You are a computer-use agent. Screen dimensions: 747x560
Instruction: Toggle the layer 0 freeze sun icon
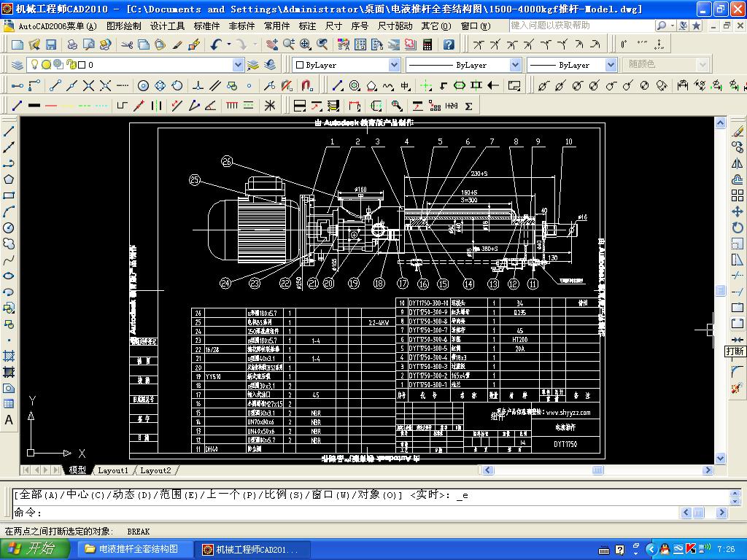tap(45, 65)
